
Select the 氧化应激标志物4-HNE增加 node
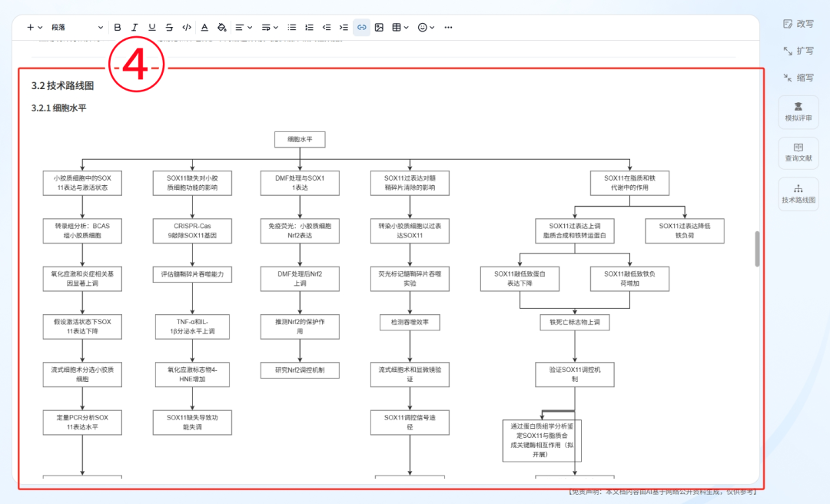tap(192, 375)
